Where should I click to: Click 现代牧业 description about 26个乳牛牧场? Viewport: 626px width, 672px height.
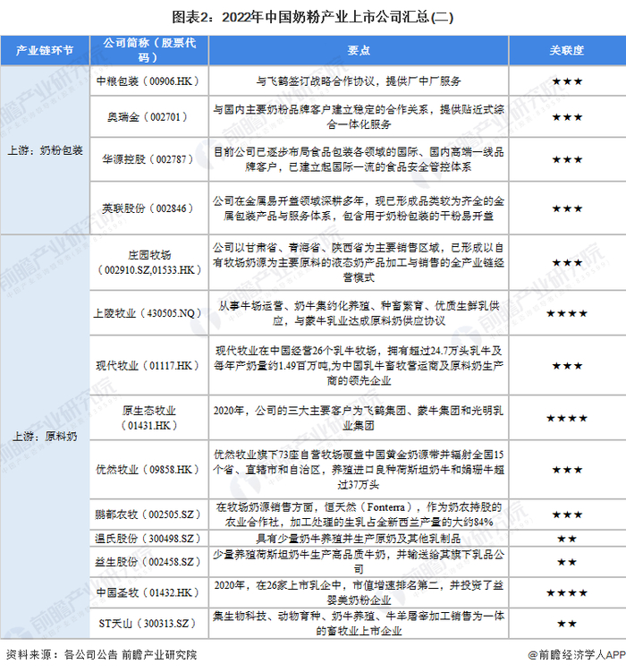[x=359, y=366]
